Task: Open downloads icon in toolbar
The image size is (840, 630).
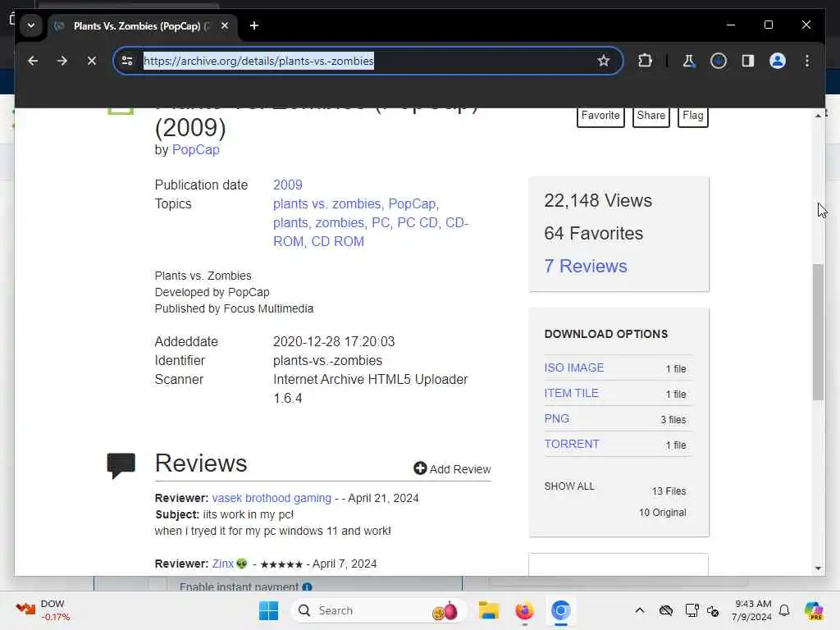Action: [719, 61]
